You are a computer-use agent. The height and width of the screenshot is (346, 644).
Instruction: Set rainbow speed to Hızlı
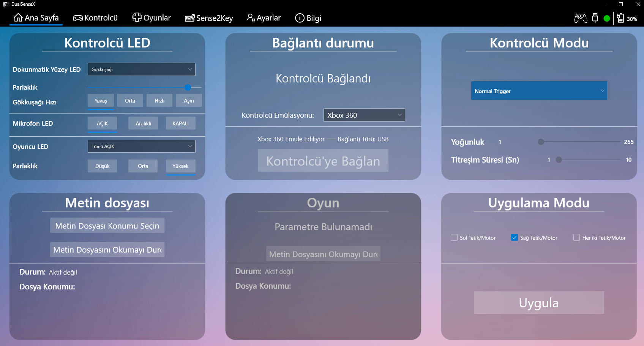(159, 101)
